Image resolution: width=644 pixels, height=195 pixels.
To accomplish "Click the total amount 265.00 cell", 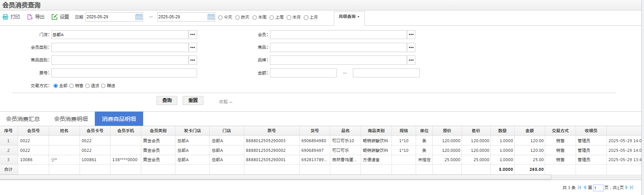I will (530, 169).
